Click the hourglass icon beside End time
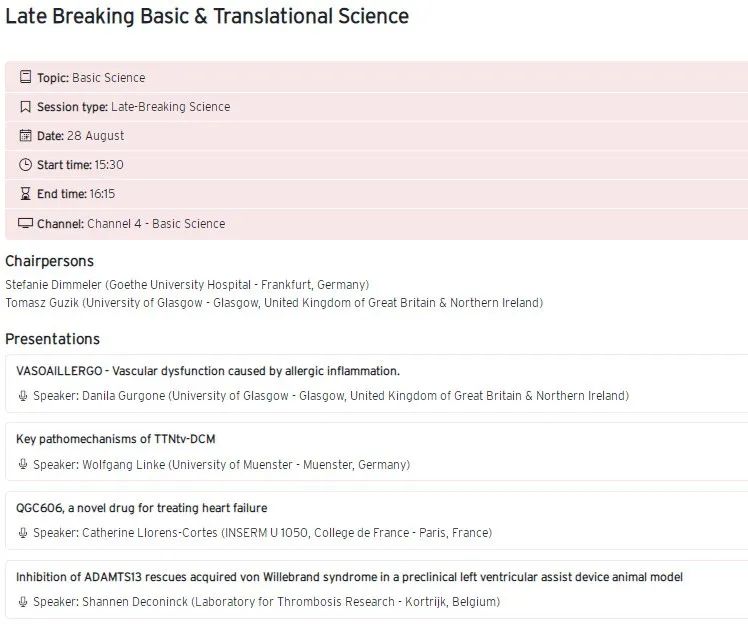 [25, 194]
